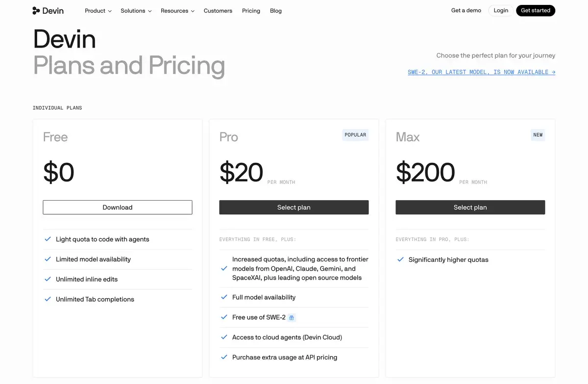Click 'Purchase extra usage at API pricing' text
Viewport: 588px width, 384px height.
(285, 357)
